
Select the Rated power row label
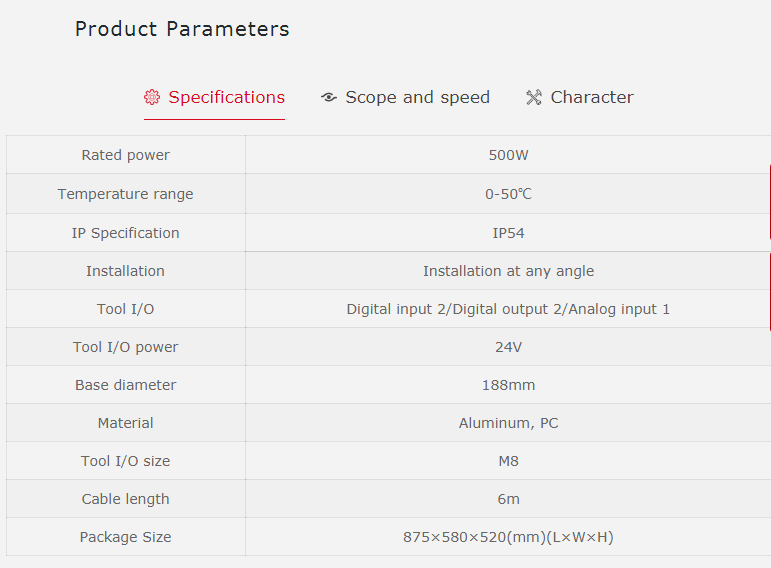[x=125, y=155]
